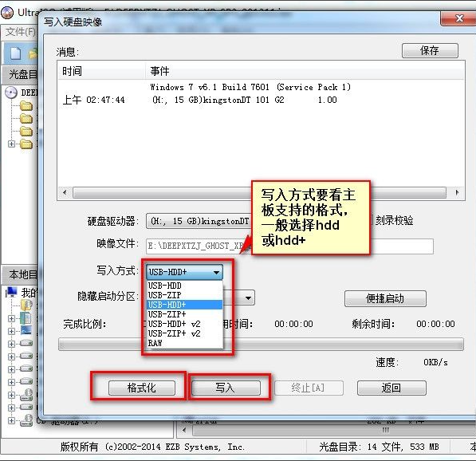Choose USB-HDD from the write method list

[184, 286]
